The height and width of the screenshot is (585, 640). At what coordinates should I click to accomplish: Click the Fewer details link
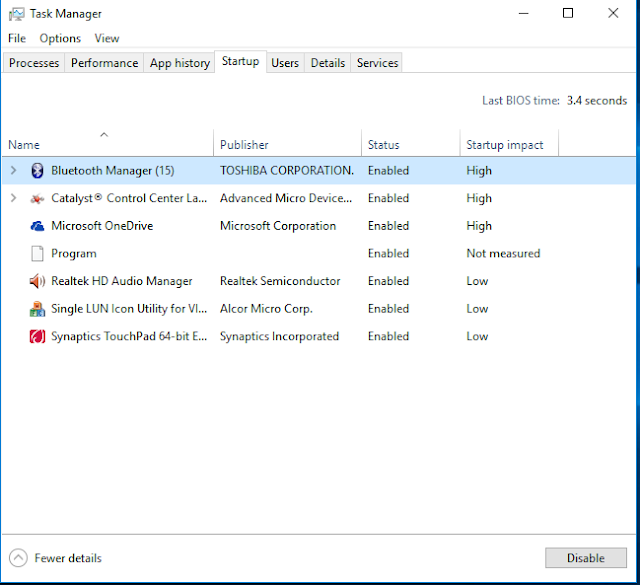pos(68,558)
